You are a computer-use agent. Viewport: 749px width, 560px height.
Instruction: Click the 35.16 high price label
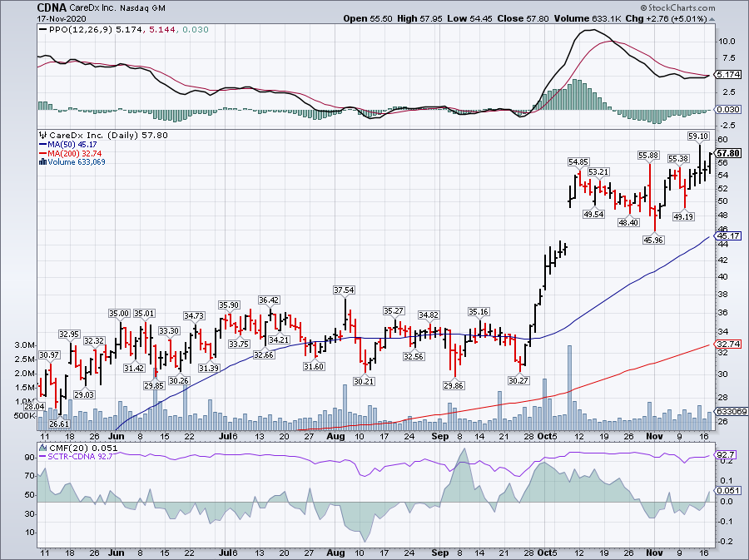[479, 312]
